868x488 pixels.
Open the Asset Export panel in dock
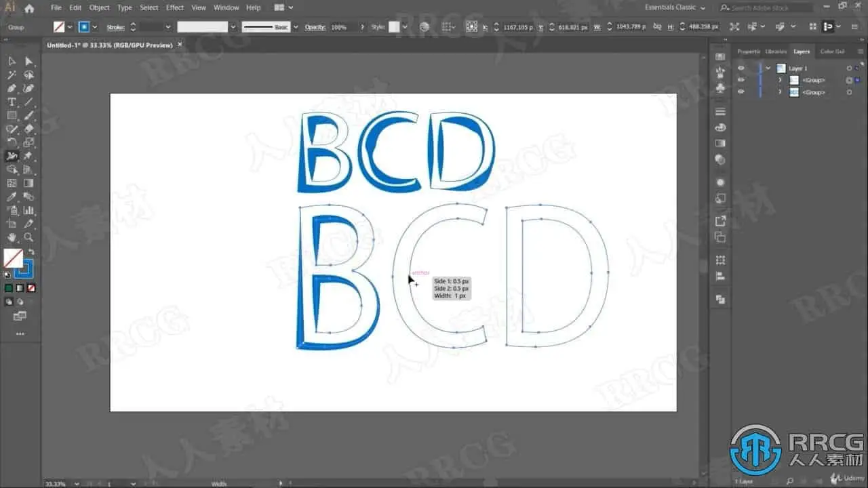click(720, 220)
